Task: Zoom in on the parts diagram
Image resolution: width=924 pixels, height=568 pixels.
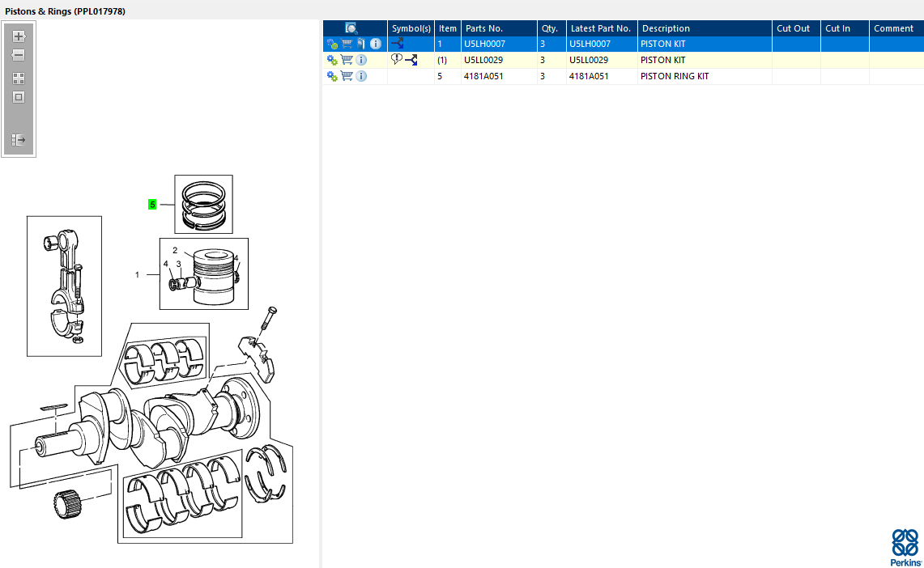Action: tap(19, 36)
